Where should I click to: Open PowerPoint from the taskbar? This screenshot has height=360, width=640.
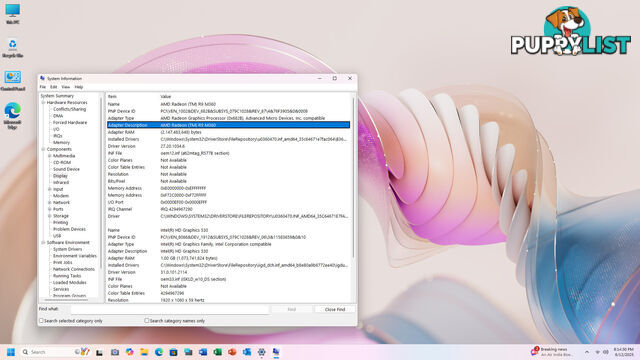pos(232,352)
